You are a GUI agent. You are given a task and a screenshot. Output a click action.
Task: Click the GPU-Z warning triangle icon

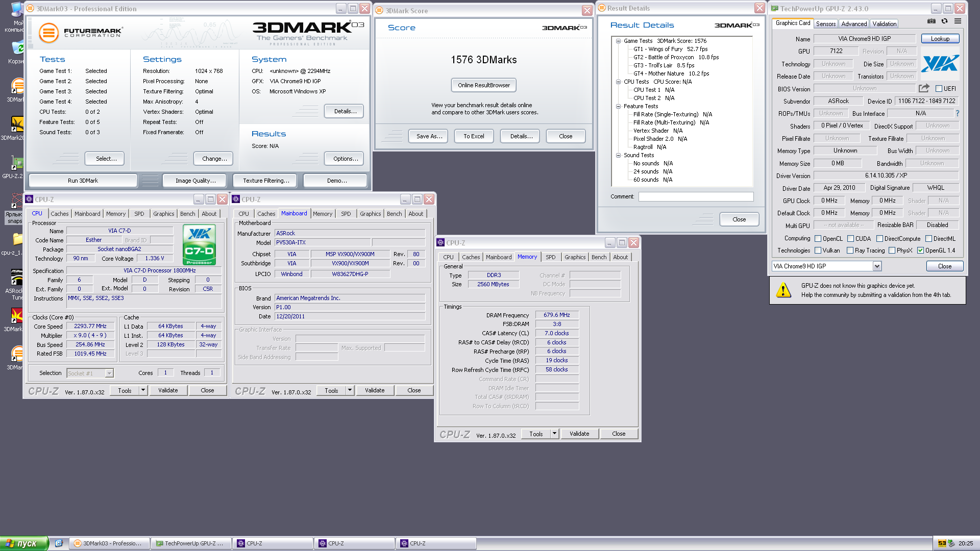coord(783,290)
